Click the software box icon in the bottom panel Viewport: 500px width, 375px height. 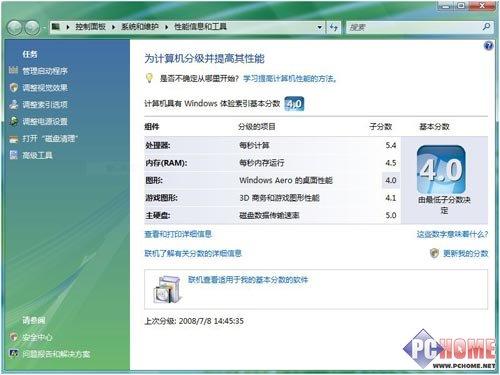[x=168, y=289]
